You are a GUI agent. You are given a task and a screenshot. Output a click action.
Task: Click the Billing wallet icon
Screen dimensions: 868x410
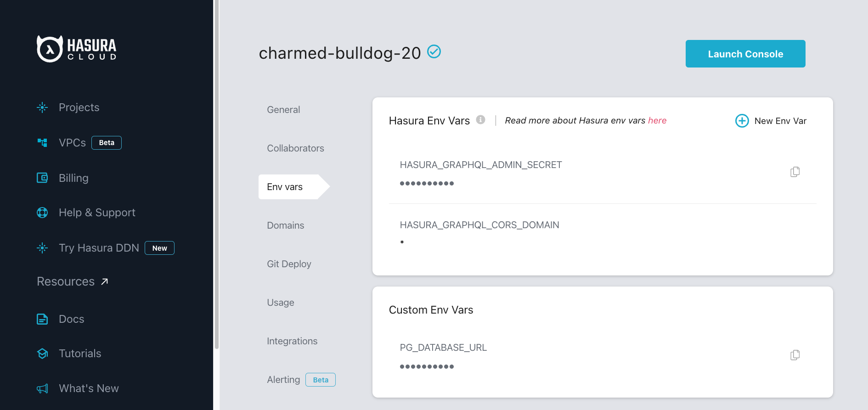coord(42,178)
